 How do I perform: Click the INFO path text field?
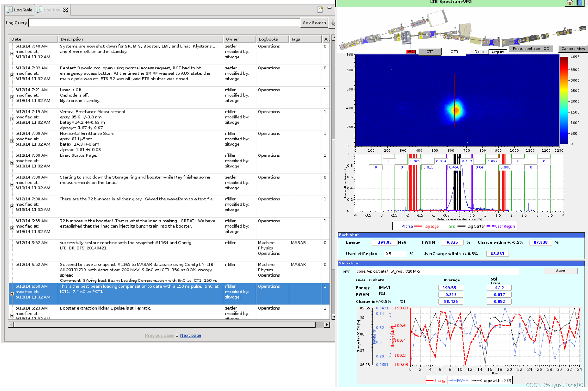point(437,271)
